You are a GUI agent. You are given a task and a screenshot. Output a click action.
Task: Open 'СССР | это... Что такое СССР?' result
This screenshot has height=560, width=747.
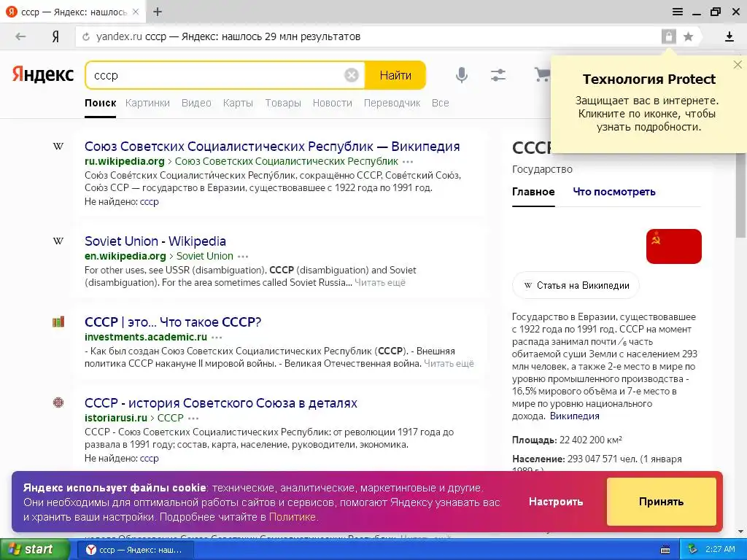pyautogui.click(x=173, y=322)
